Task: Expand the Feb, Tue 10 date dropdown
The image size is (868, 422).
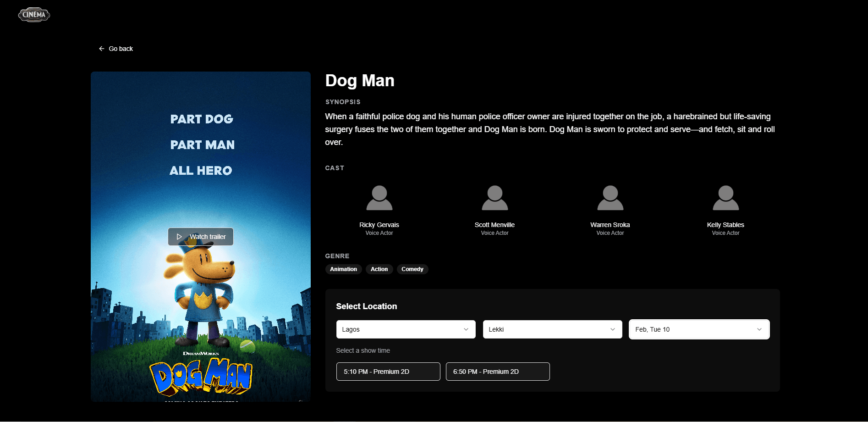Action: tap(698, 329)
